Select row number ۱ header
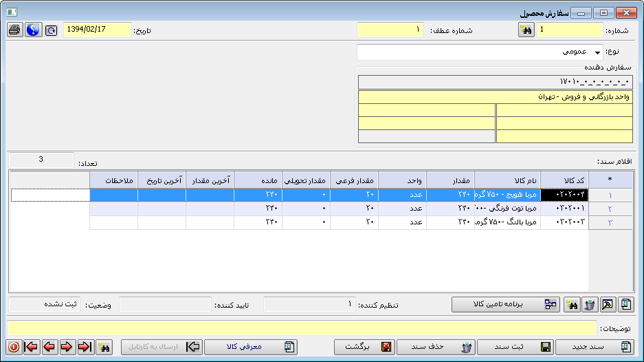Image resolution: width=644 pixels, height=362 pixels. click(x=610, y=195)
